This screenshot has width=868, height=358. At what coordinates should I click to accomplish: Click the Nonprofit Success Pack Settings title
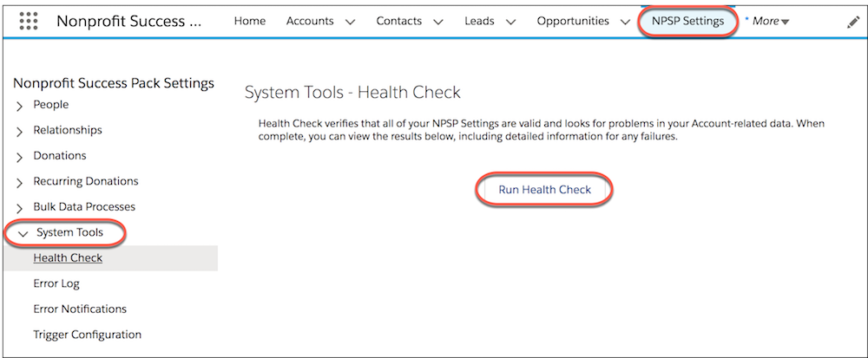pos(114,83)
